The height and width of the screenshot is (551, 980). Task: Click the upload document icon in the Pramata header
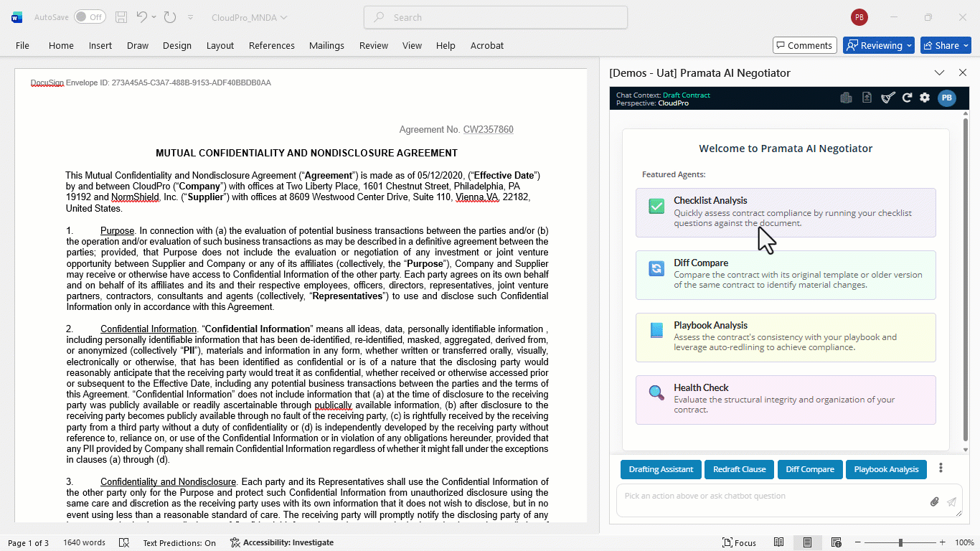coord(867,98)
